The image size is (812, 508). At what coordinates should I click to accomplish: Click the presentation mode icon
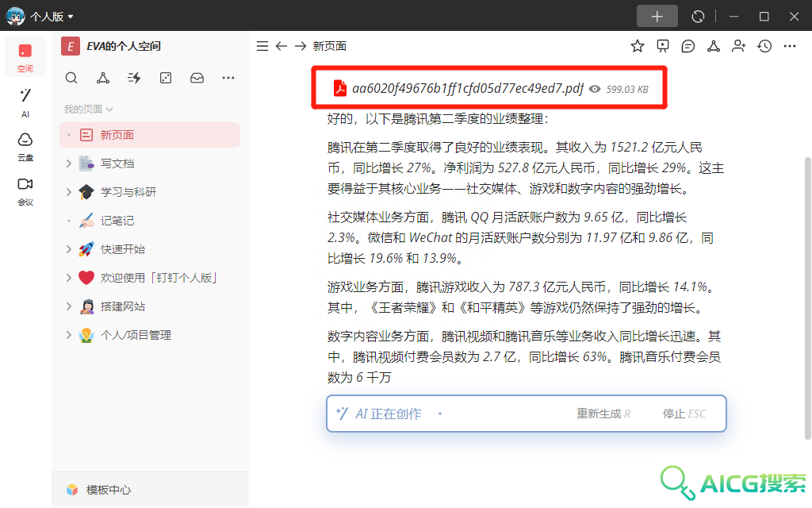[663, 46]
